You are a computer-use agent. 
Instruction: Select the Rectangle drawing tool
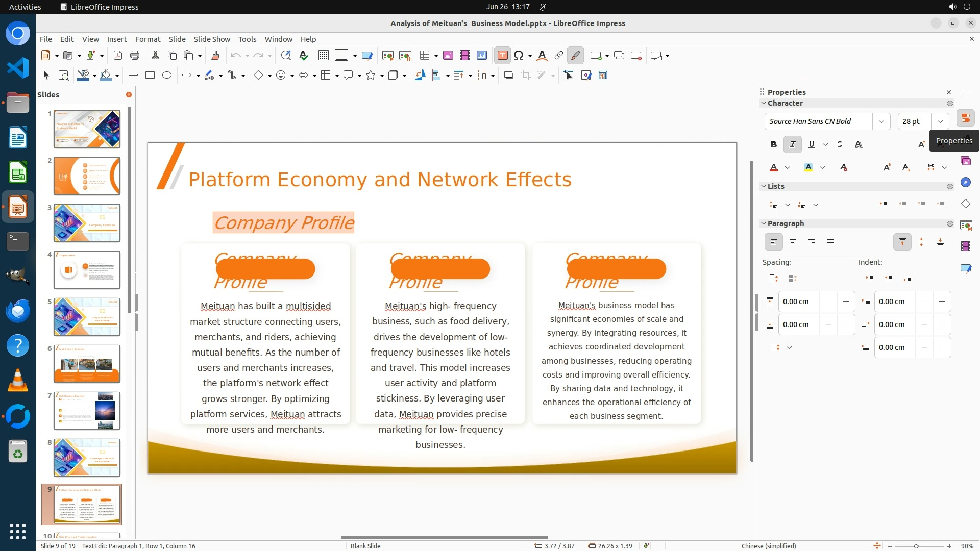[150, 76]
